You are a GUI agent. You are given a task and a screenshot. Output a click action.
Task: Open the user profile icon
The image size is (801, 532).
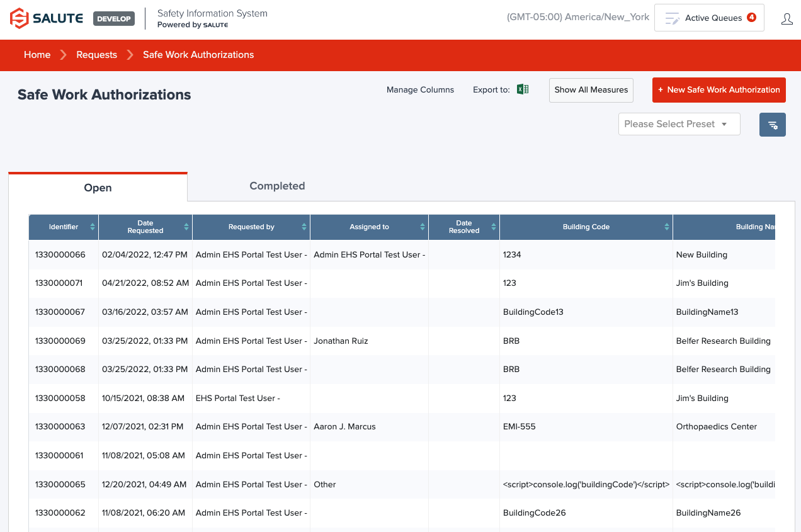tap(787, 18)
